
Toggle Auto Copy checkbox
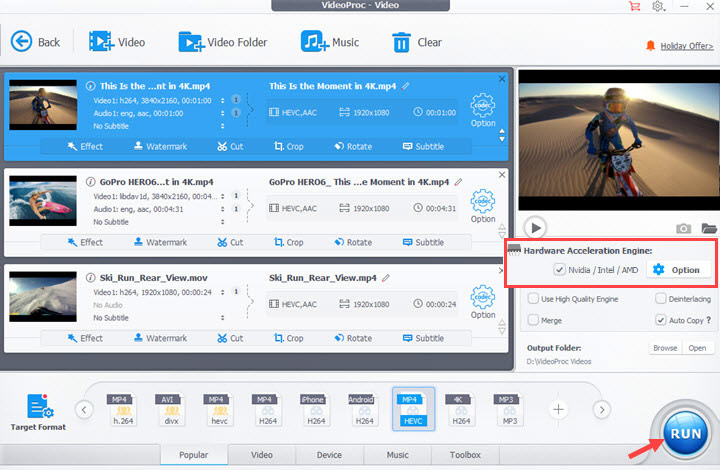click(x=660, y=320)
